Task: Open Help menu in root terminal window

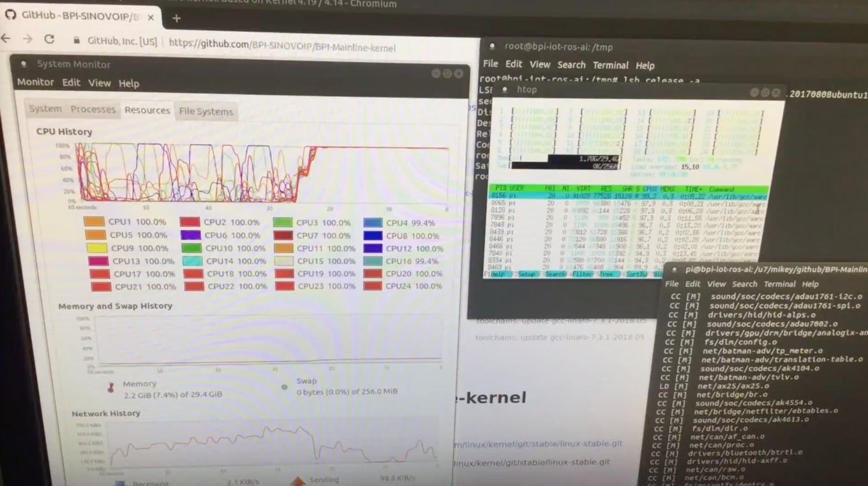Action: (x=645, y=65)
